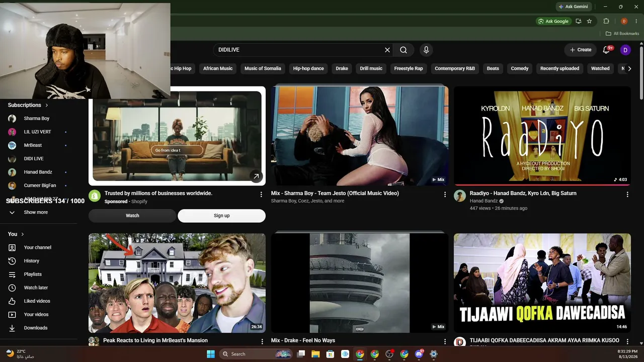The height and width of the screenshot is (362, 644).
Task: Click the Hanad Bandz avatar beside Raadiyo title
Action: coord(460,196)
